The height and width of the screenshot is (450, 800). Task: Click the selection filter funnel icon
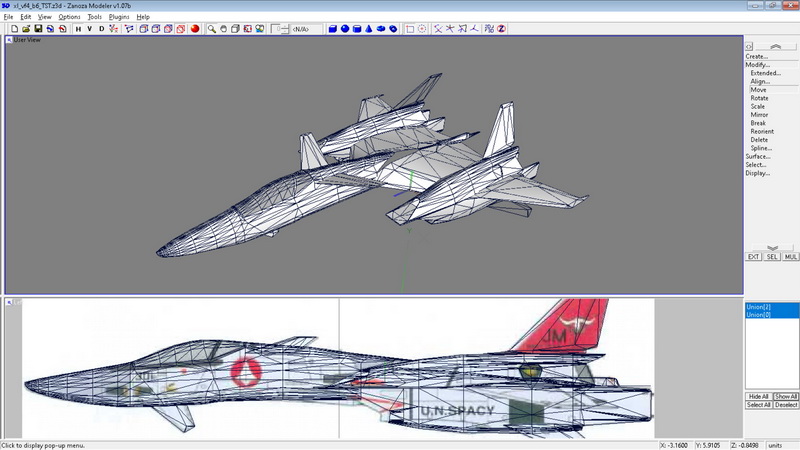coord(129,29)
